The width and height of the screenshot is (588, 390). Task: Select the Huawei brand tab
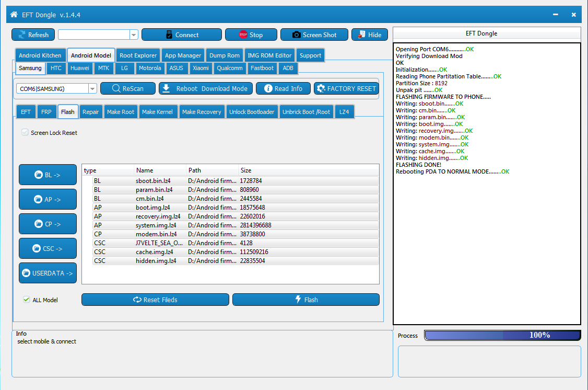click(x=80, y=68)
